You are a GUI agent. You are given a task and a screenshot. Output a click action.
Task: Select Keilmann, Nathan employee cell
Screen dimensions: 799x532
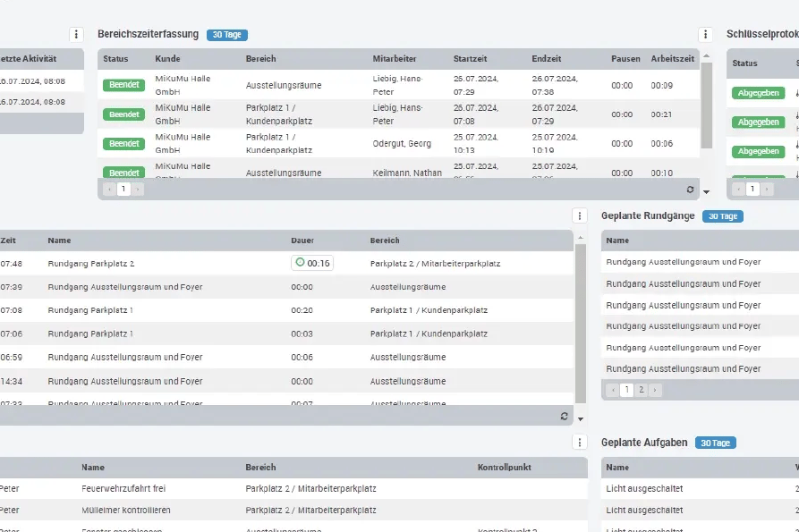(x=406, y=173)
